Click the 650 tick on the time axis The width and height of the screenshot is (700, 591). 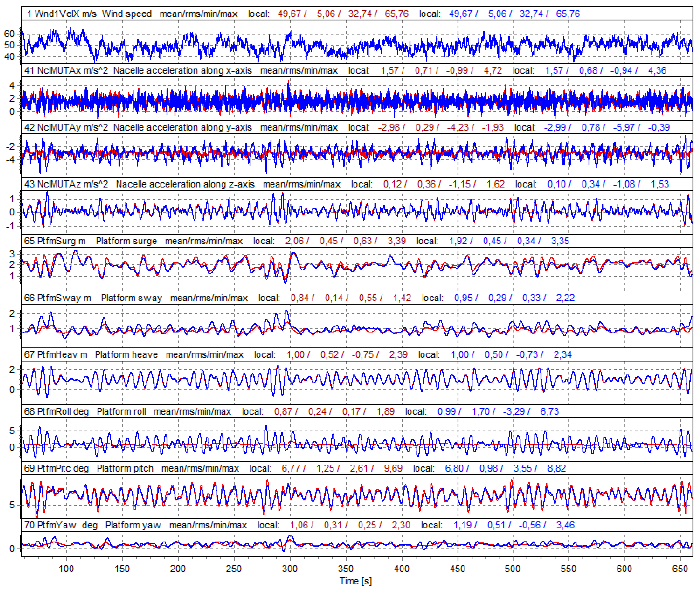(x=680, y=569)
